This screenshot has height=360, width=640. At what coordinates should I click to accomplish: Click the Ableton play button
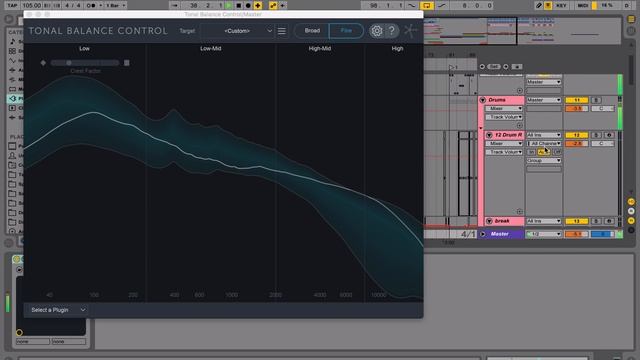pyautogui.click(x=229, y=6)
